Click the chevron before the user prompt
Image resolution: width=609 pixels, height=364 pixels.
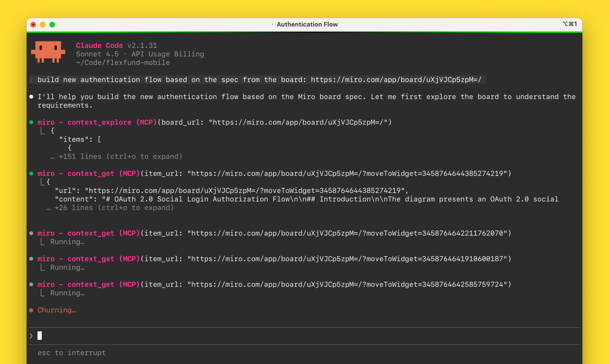pos(31,80)
